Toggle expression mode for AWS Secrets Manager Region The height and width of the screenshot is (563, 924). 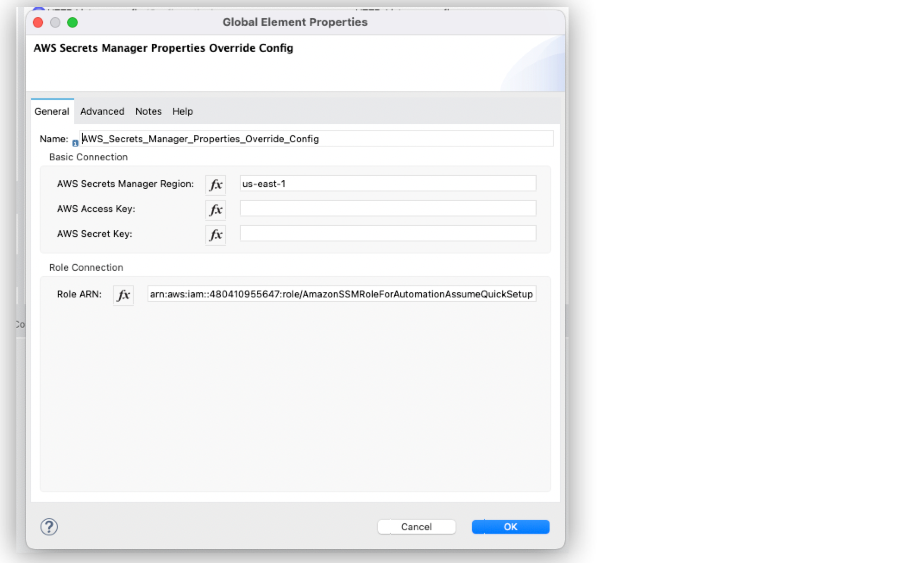coord(216,185)
